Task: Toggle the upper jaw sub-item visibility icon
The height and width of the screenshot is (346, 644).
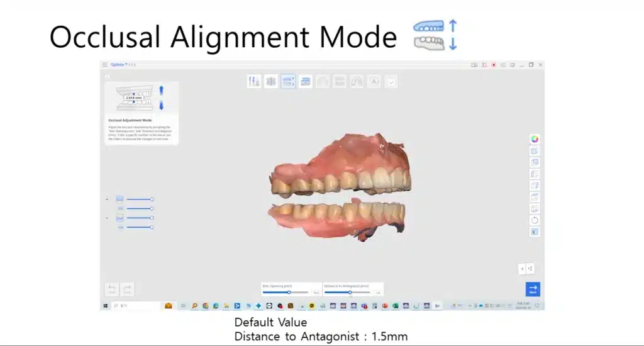Action: (x=121, y=208)
